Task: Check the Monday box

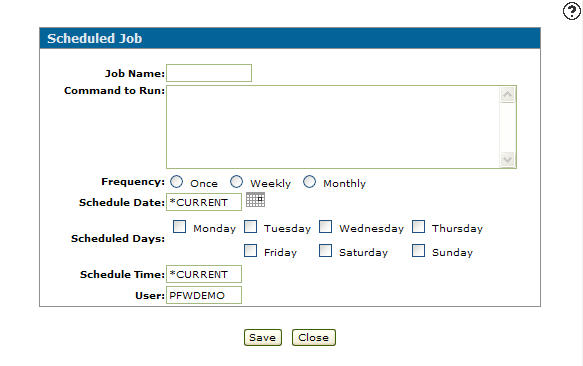Action: pyautogui.click(x=180, y=227)
